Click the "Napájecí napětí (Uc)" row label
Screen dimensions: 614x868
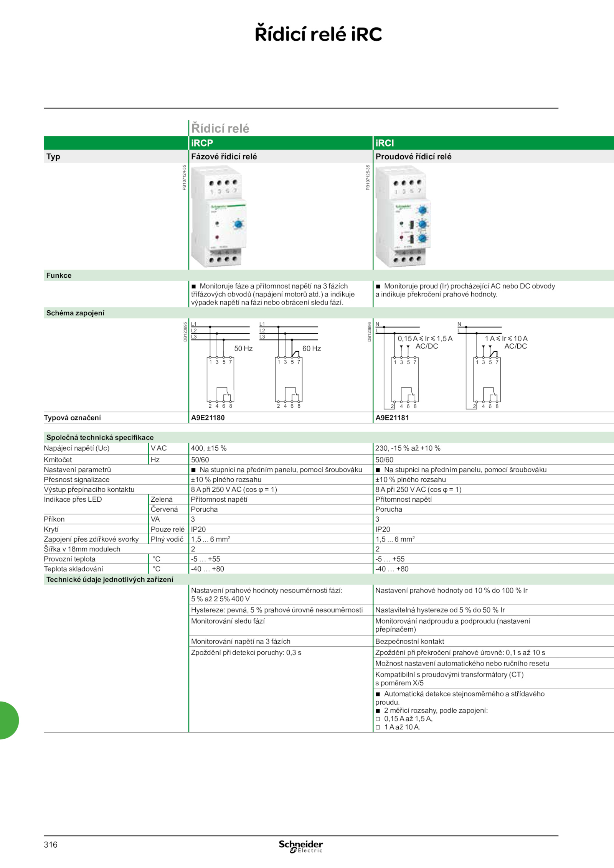pyautogui.click(x=77, y=448)
